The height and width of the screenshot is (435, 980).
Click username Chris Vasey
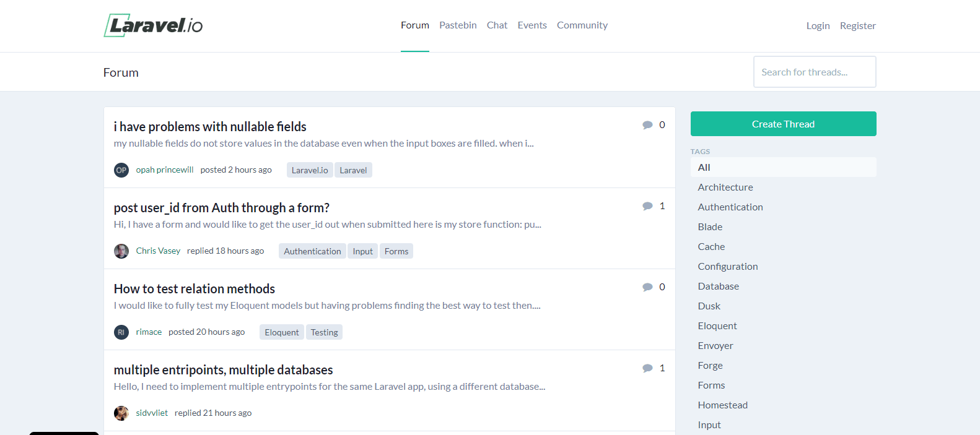coord(158,251)
